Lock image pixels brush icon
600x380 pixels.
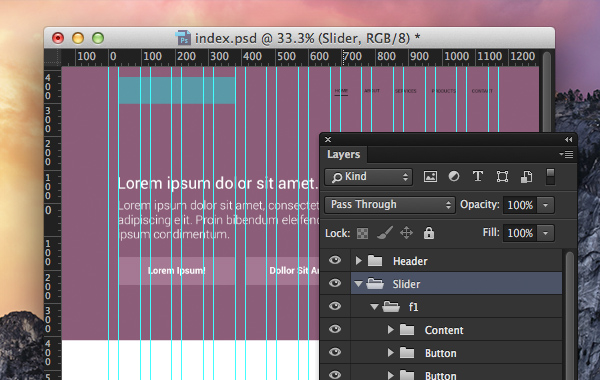[385, 233]
